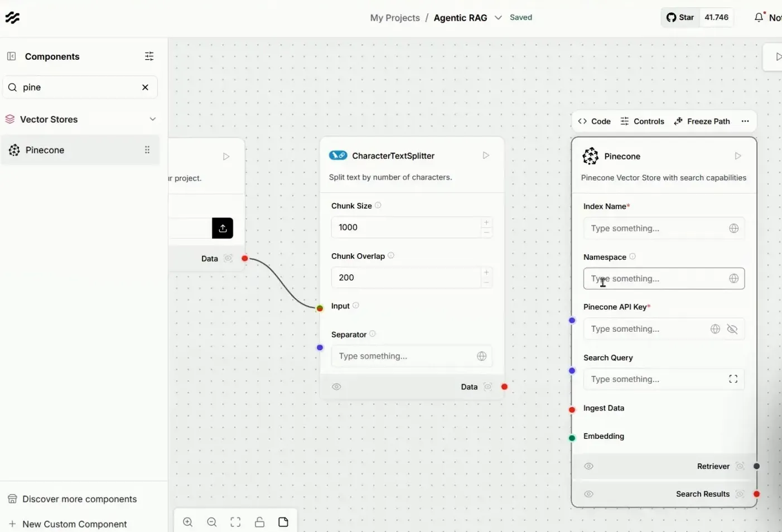Show Chunk Size info tooltip icon
This screenshot has width=782, height=532.
click(x=378, y=205)
